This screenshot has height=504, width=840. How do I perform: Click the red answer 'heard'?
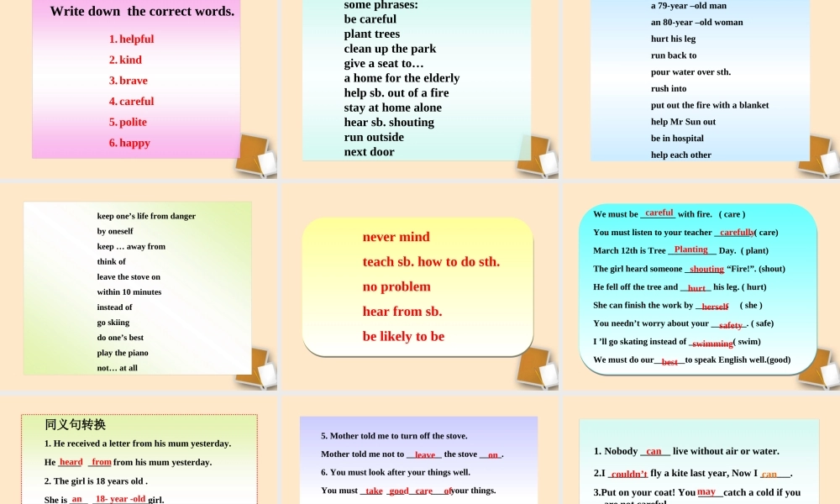coord(71,462)
